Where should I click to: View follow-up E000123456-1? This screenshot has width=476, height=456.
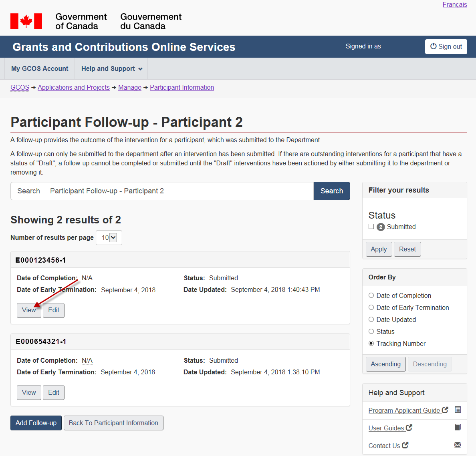tap(29, 310)
